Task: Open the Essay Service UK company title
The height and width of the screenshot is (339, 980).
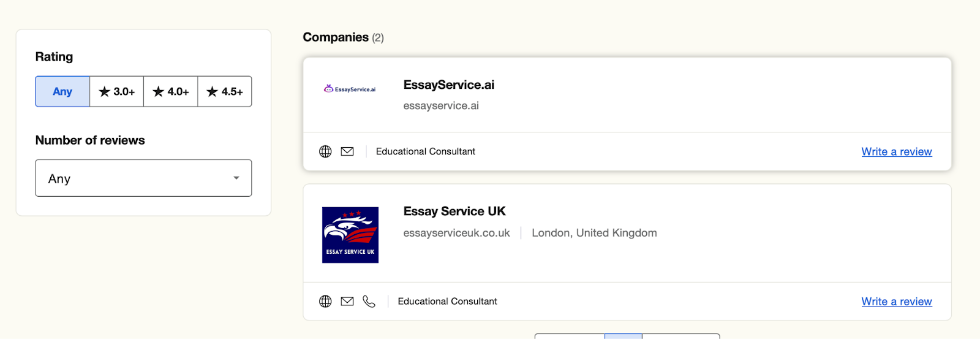Action: 454,211
